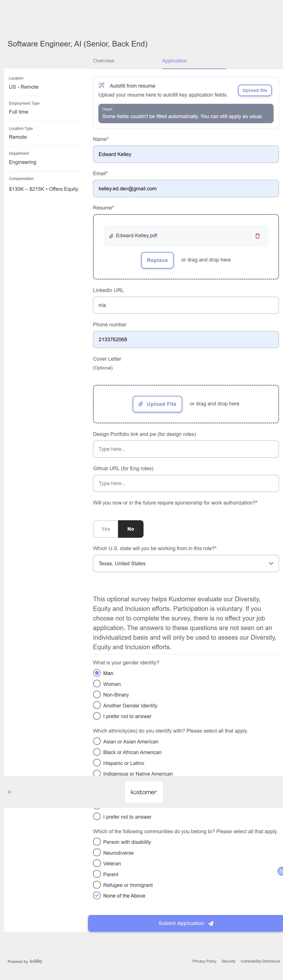Select the Woman gender radio option
The image size is (283, 980).
[97, 684]
